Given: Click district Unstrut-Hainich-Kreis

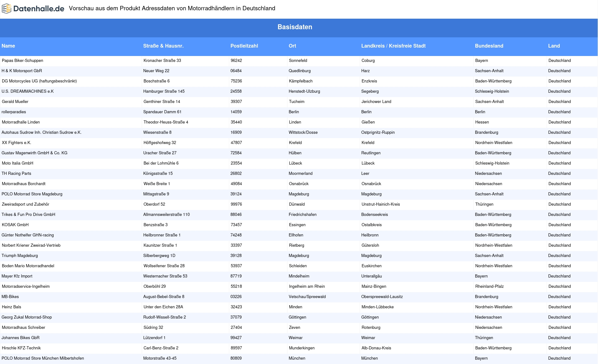Looking at the screenshot, I should coord(381,204).
